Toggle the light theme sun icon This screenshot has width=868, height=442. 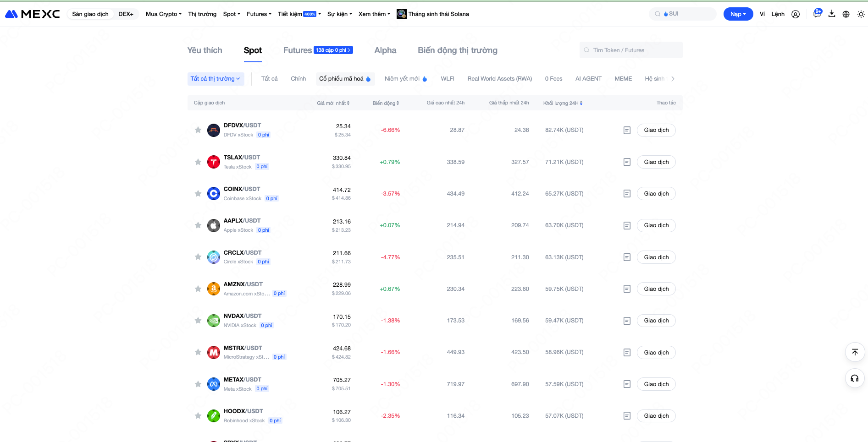coord(861,14)
